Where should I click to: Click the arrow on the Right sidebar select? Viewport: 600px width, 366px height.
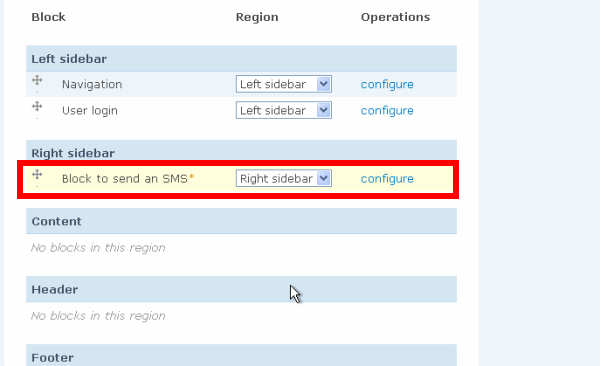click(323, 178)
